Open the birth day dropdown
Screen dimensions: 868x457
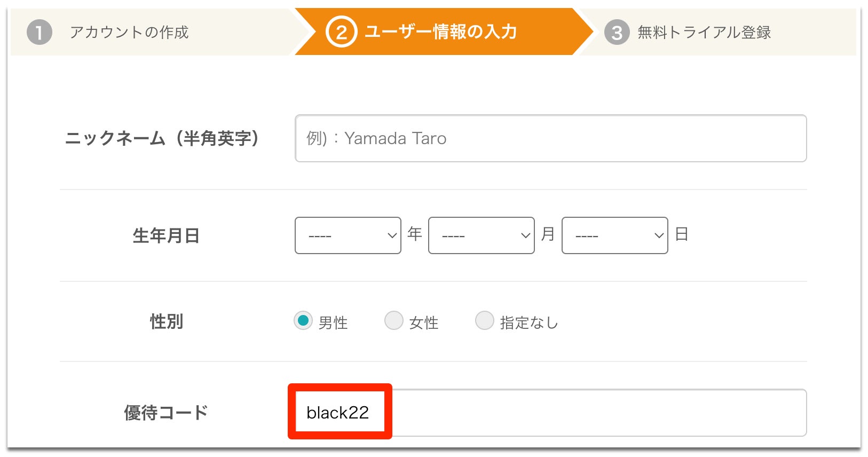pyautogui.click(x=614, y=235)
